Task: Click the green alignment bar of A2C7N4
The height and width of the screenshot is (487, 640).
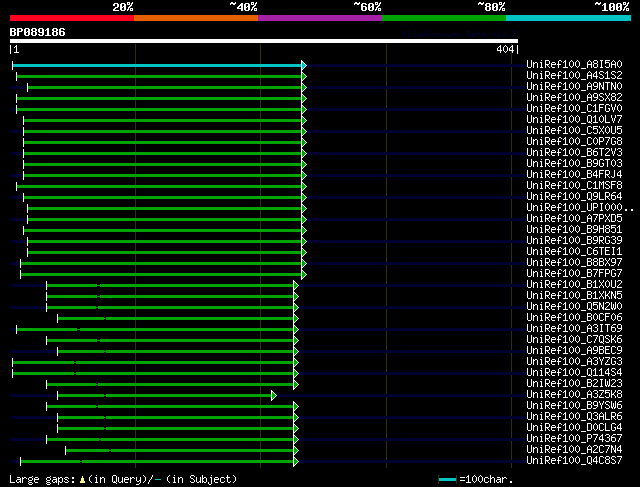Action: [180, 451]
